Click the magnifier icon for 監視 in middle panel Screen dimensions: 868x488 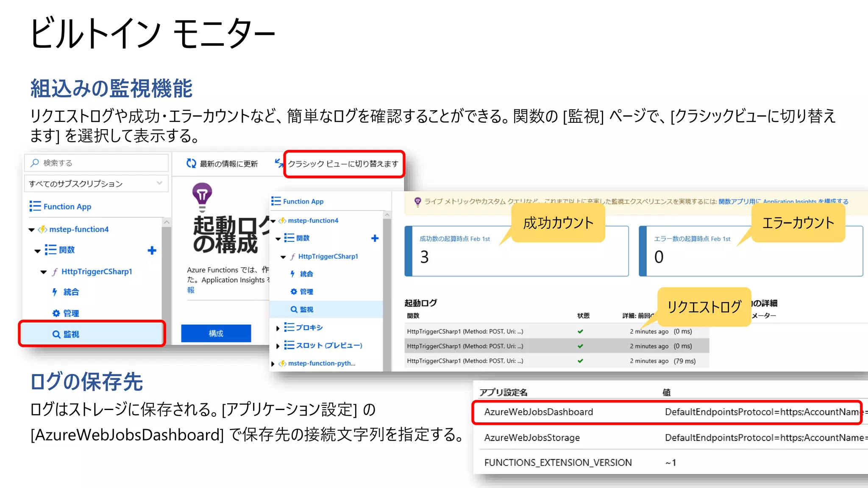tap(293, 310)
